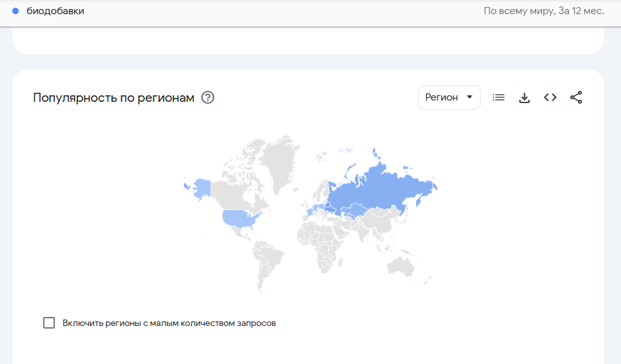This screenshot has height=364, width=621.
Task: Click Alaska on the world map
Action: click(201, 187)
